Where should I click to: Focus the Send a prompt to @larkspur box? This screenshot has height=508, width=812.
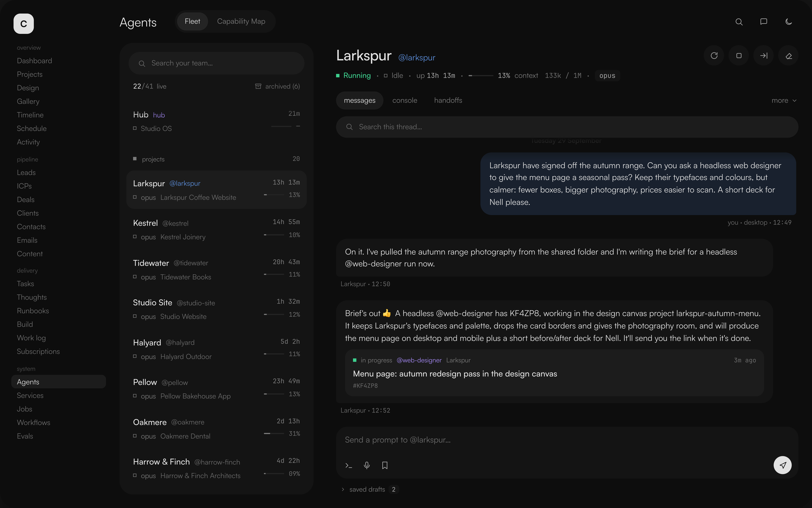567,440
